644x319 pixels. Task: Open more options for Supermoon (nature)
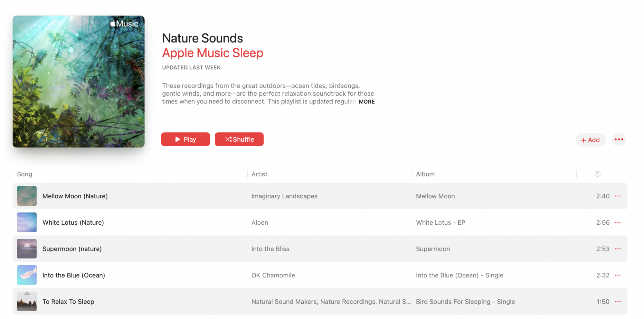[x=618, y=249]
